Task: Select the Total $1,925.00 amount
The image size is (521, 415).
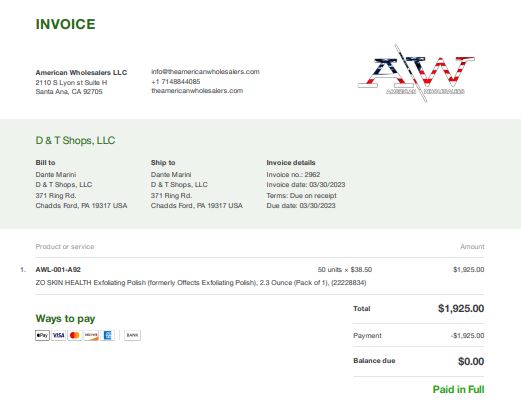Action: point(461,308)
